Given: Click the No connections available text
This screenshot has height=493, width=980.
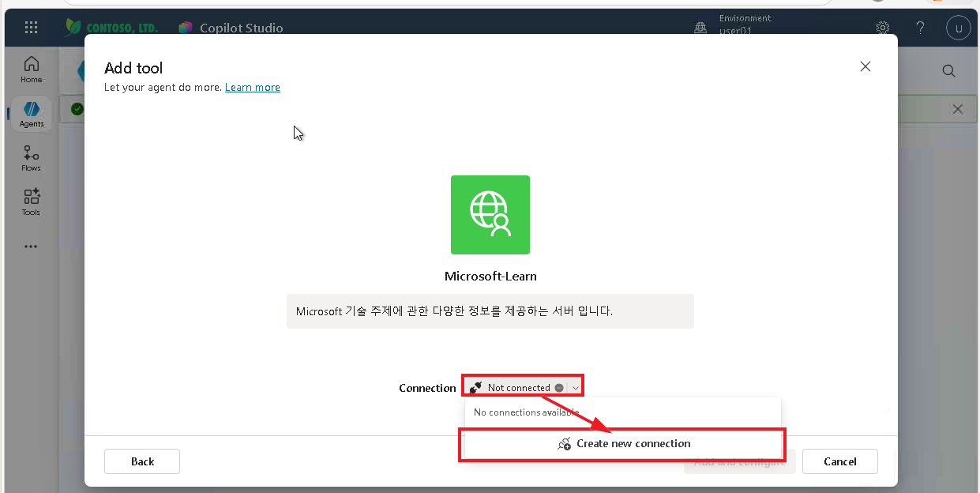Looking at the screenshot, I should (527, 412).
